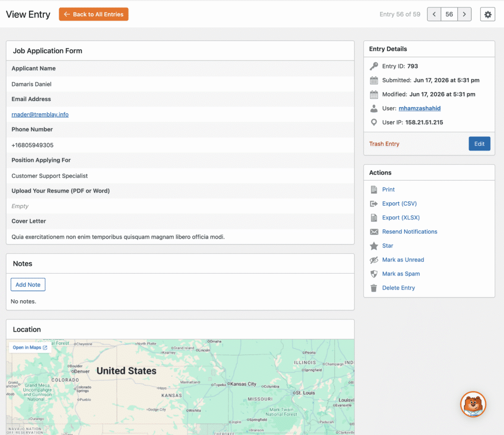Click the No notes. text
Image resolution: width=504 pixels, height=435 pixels.
click(24, 301)
